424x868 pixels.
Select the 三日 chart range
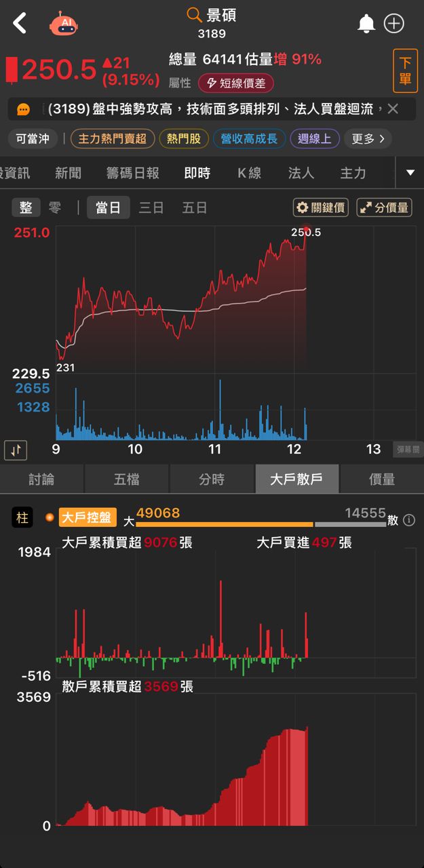pos(151,208)
